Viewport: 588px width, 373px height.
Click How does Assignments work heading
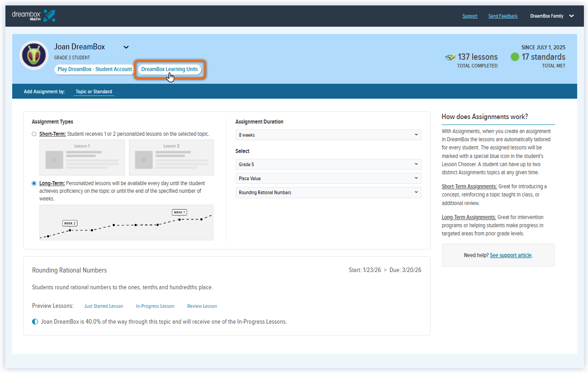click(x=485, y=117)
